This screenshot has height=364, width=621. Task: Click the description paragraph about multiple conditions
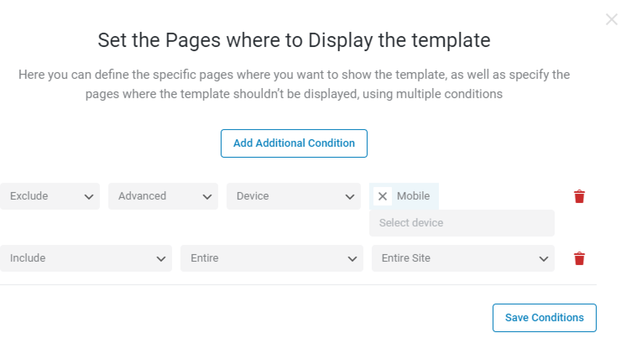point(294,84)
